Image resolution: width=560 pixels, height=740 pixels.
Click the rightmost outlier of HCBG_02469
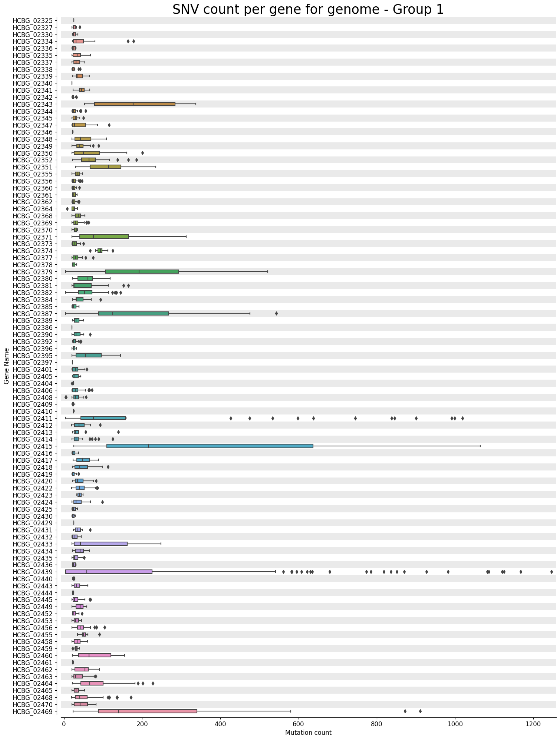pos(420,711)
